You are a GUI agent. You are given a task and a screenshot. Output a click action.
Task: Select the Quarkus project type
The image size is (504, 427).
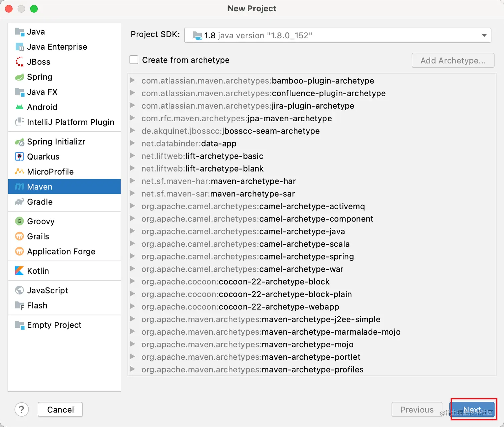coord(64,157)
